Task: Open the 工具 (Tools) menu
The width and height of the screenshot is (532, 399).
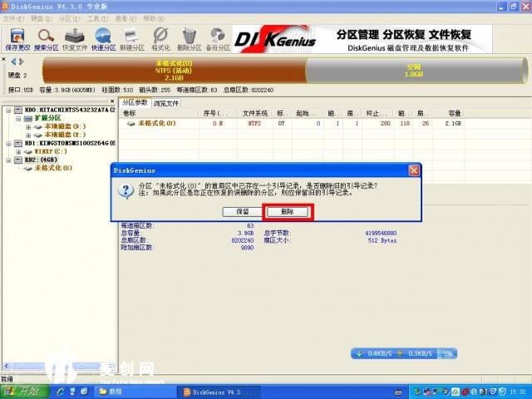Action: (x=97, y=17)
